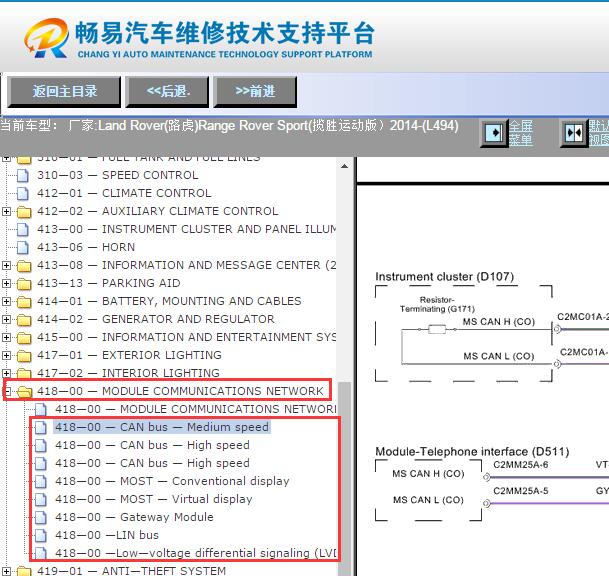This screenshot has height=576, width=609.
Task: Open 418-00 MOST Virtual display
Action: pos(154,499)
